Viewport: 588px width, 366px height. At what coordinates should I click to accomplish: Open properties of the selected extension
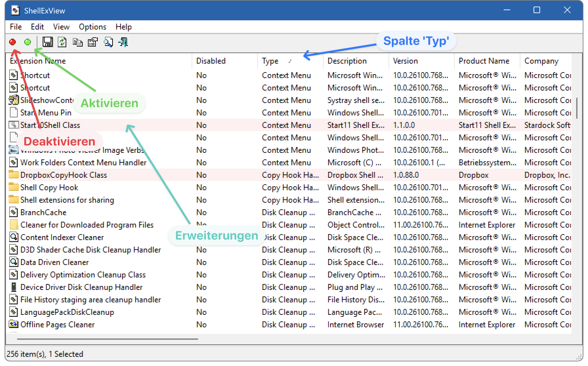click(x=93, y=42)
